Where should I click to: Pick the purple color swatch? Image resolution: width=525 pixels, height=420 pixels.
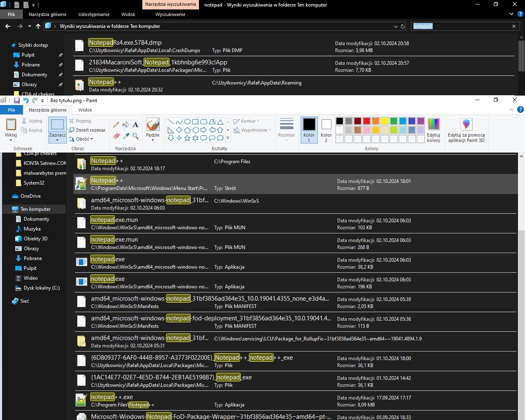421,121
